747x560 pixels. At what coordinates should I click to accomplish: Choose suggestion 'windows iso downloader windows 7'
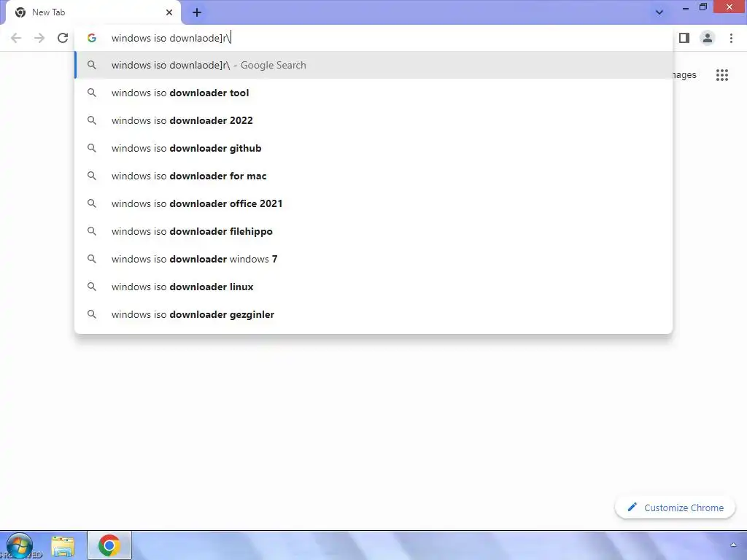[x=373, y=259]
